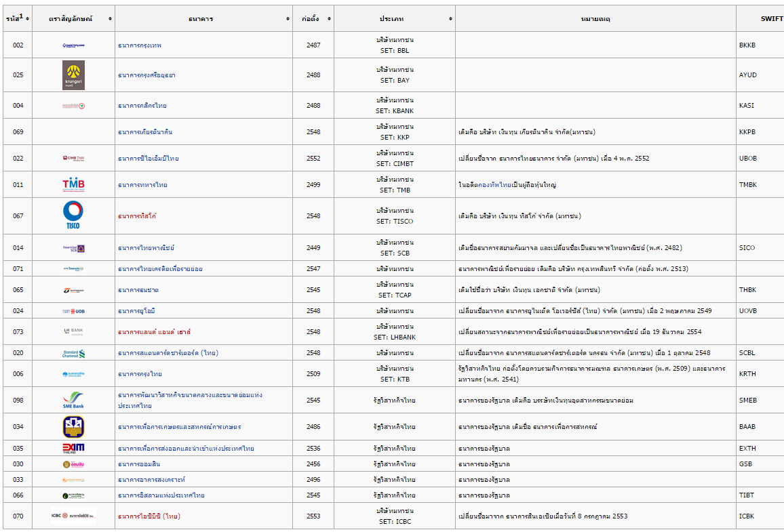Open ธนาคารกสิกรไทย link

pyautogui.click(x=142, y=106)
